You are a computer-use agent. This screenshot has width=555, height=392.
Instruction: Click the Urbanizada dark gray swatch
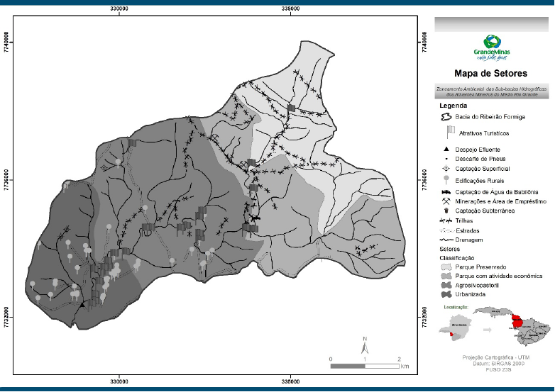pos(446,293)
